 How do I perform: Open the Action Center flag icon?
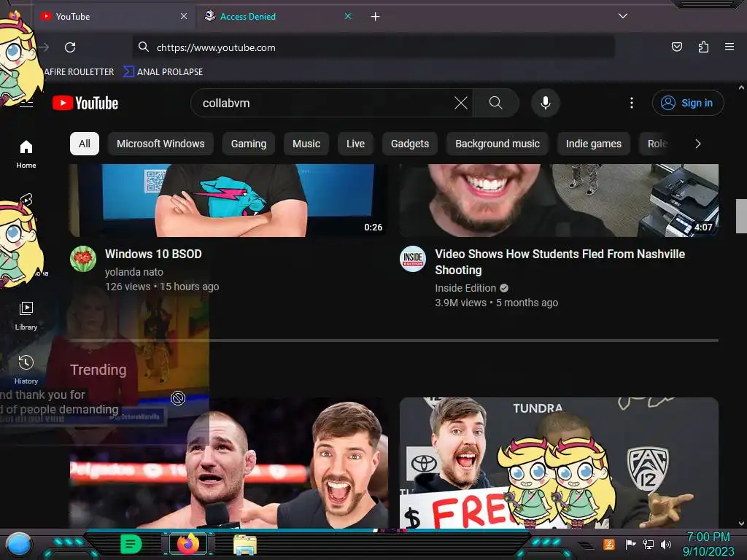pyautogui.click(x=630, y=544)
